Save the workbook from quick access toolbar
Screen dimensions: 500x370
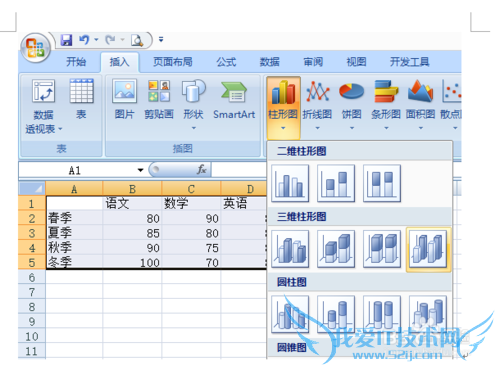click(66, 40)
